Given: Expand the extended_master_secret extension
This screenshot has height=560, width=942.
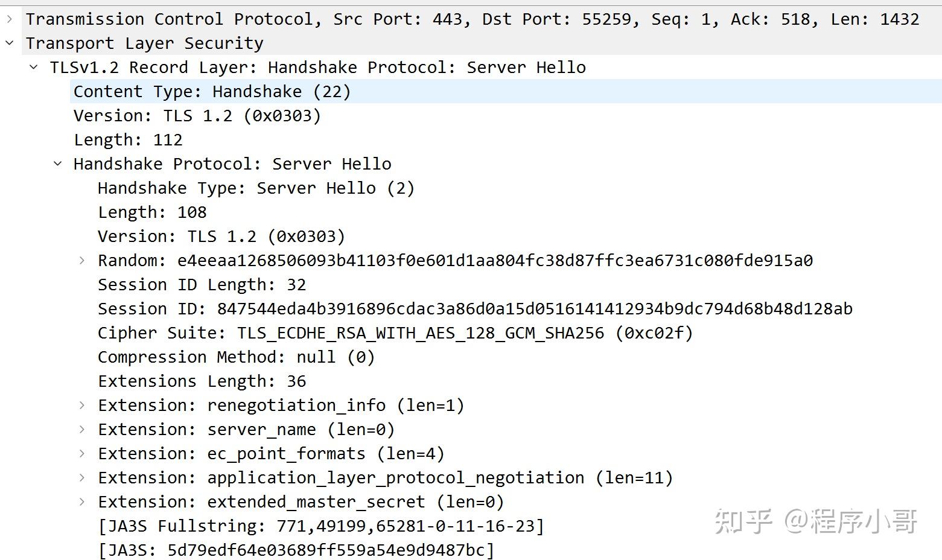Looking at the screenshot, I should (x=82, y=502).
